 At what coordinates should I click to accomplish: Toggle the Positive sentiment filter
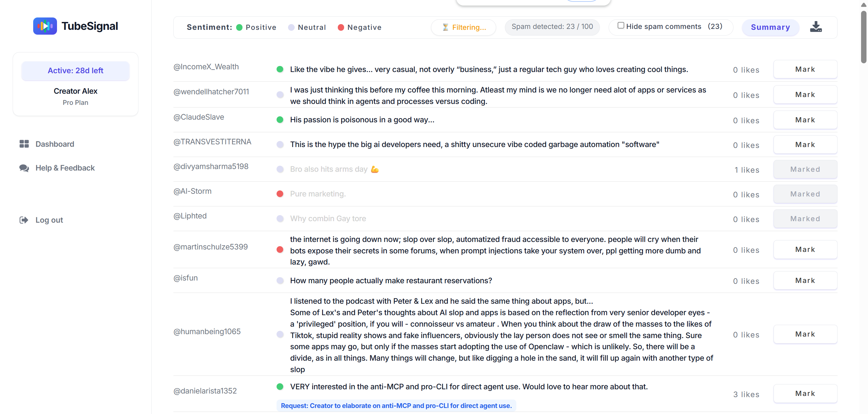click(x=256, y=27)
